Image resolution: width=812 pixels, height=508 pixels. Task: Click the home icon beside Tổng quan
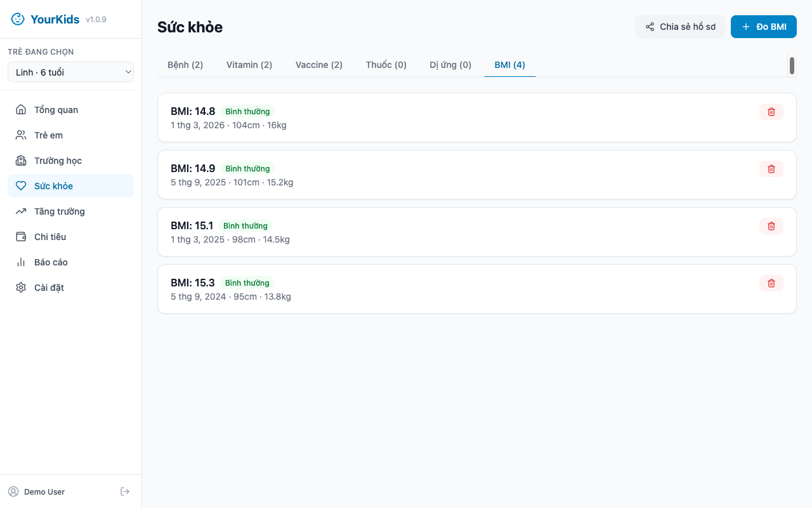click(21, 110)
